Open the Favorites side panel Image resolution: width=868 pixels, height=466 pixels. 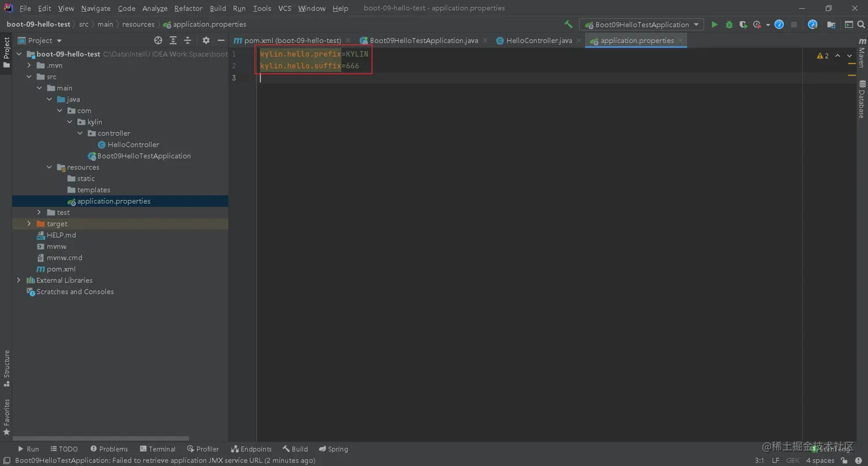pyautogui.click(x=7, y=417)
